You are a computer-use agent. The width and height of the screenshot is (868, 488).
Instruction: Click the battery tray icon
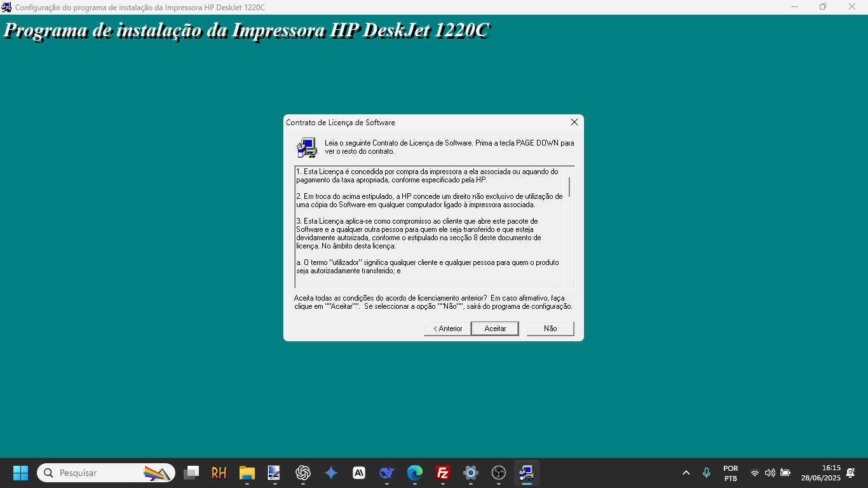click(785, 473)
